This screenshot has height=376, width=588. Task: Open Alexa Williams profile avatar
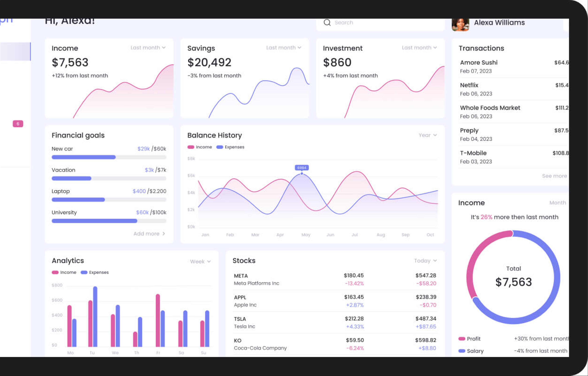point(460,25)
